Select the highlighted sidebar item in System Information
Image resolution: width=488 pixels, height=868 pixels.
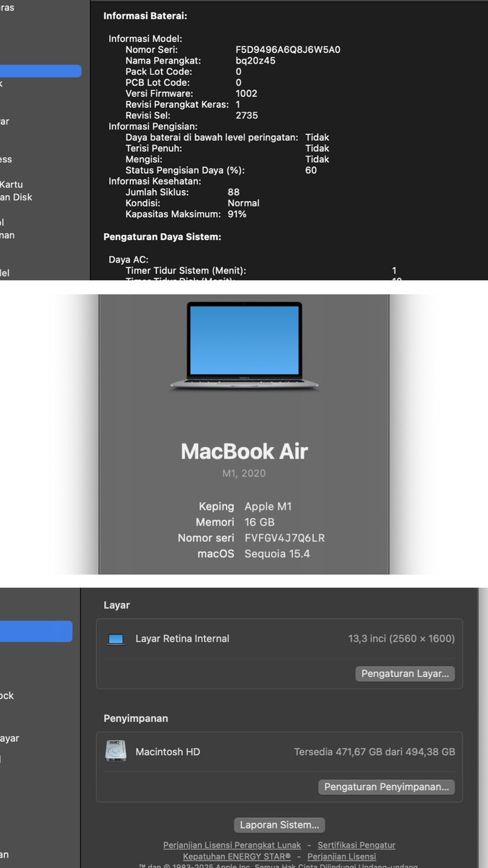40,71
